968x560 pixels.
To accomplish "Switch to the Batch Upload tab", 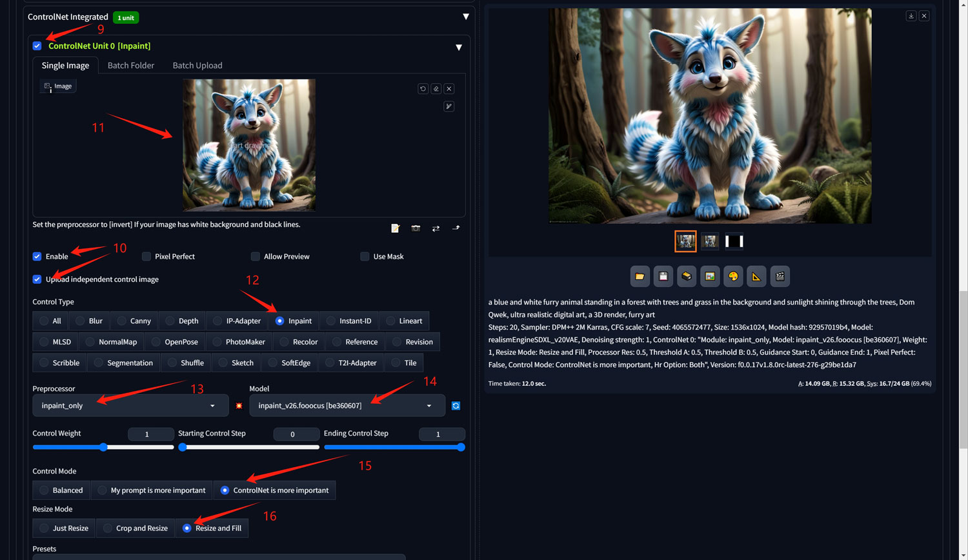I will click(197, 66).
